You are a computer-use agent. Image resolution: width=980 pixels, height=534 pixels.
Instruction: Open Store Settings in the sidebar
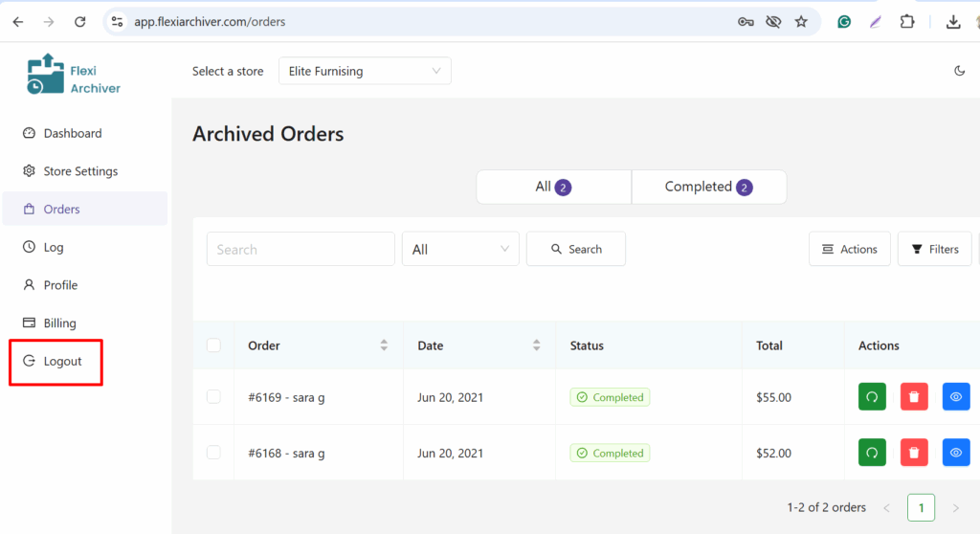(x=80, y=171)
